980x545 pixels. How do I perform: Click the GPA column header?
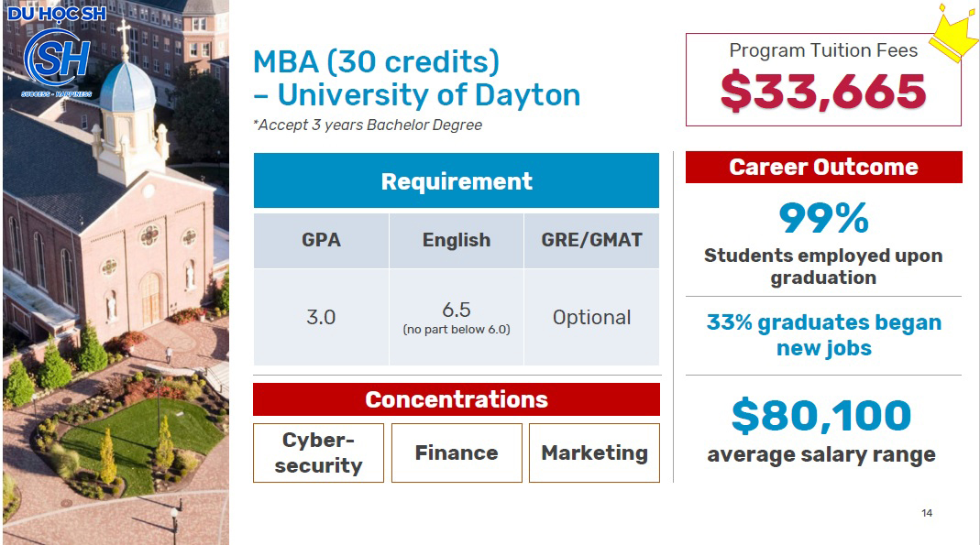click(321, 240)
